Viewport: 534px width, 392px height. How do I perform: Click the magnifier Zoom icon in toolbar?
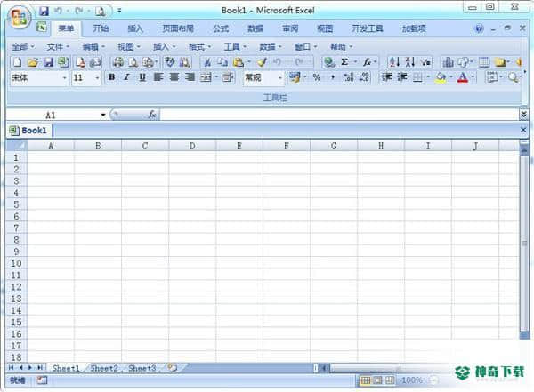513,77
